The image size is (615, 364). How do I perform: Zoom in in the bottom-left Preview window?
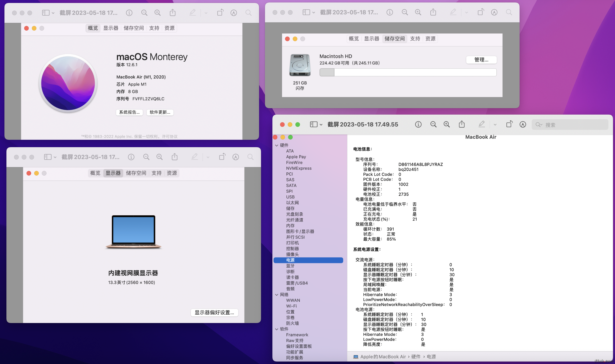coord(159,157)
